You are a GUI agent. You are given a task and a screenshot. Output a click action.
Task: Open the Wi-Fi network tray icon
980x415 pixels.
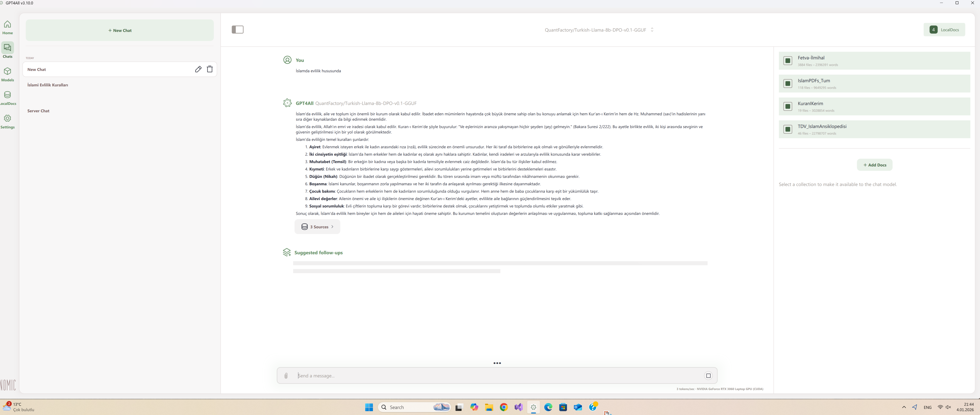(x=940, y=407)
